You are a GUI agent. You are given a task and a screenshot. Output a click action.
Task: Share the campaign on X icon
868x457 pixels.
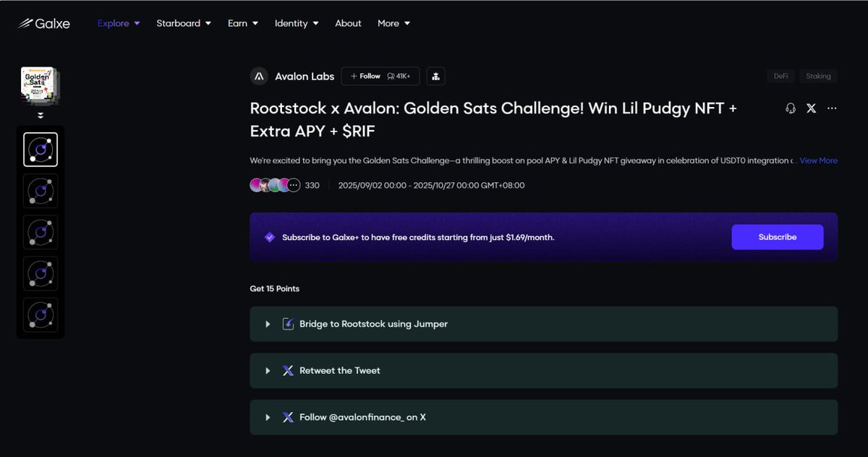coord(811,108)
